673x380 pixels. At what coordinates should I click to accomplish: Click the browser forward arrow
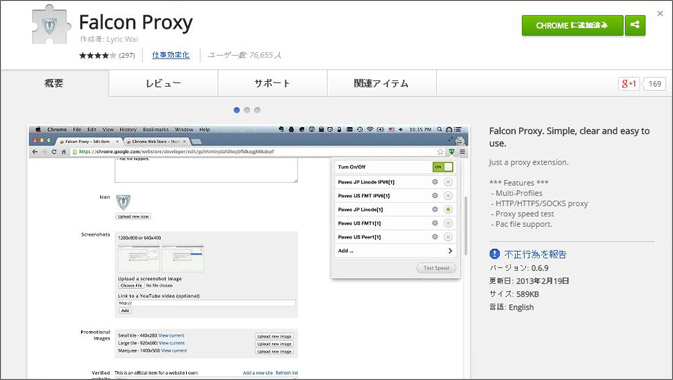tap(44, 152)
